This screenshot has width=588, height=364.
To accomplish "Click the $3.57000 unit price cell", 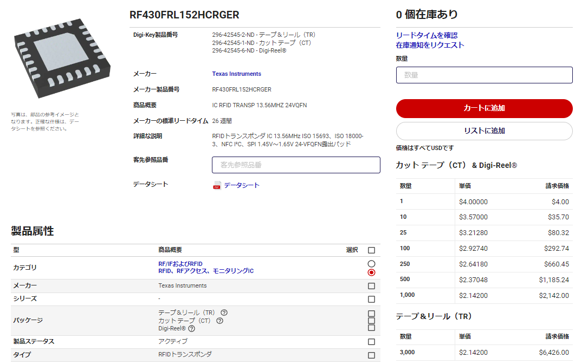I will click(473, 217).
